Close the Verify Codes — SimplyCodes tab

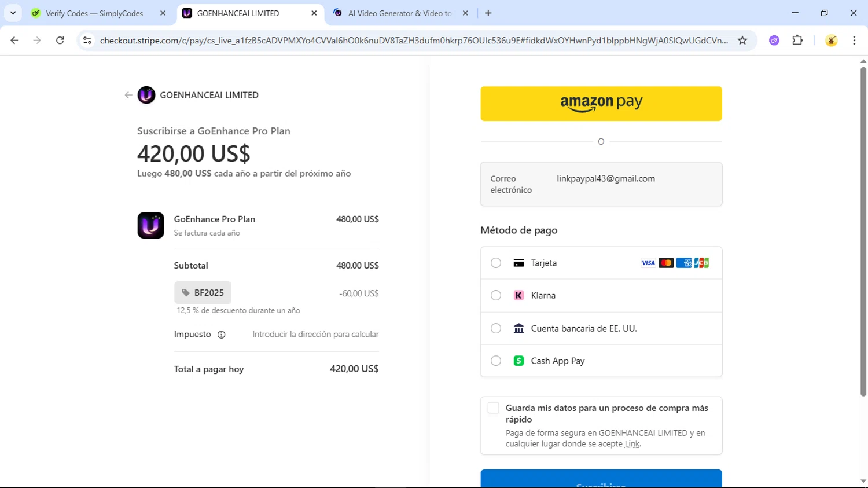163,13
